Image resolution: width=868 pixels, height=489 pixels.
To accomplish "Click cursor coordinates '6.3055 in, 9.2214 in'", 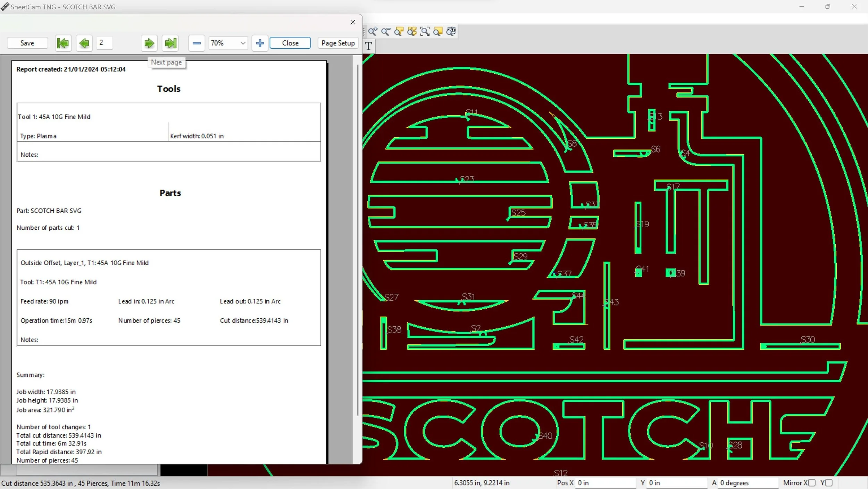I will point(482,483).
